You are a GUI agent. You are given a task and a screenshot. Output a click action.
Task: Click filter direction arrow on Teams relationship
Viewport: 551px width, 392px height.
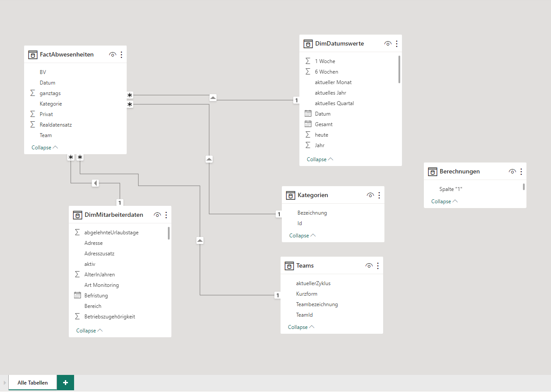click(200, 240)
